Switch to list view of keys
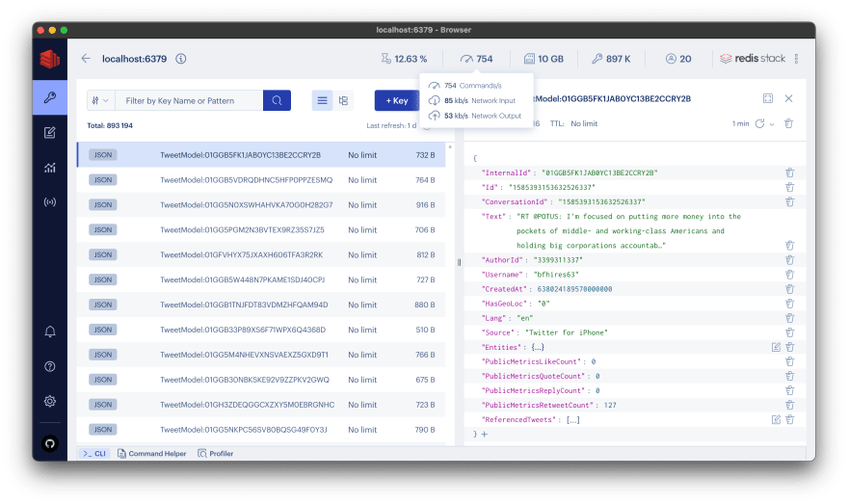 (322, 100)
